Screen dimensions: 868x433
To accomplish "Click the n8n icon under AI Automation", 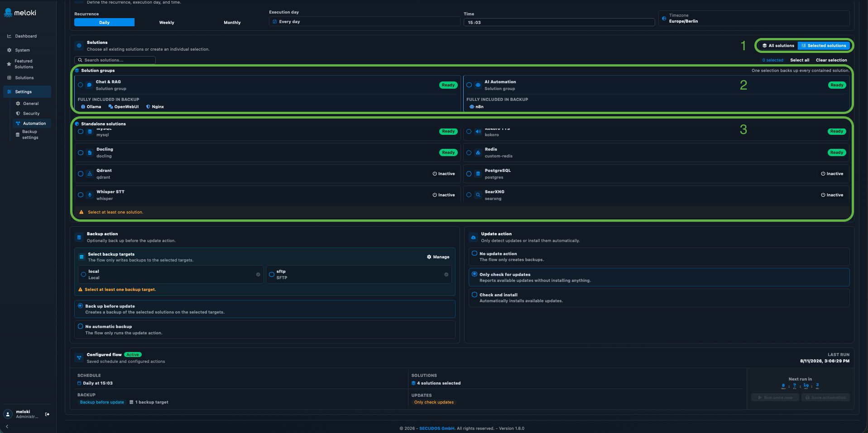I will (x=472, y=107).
